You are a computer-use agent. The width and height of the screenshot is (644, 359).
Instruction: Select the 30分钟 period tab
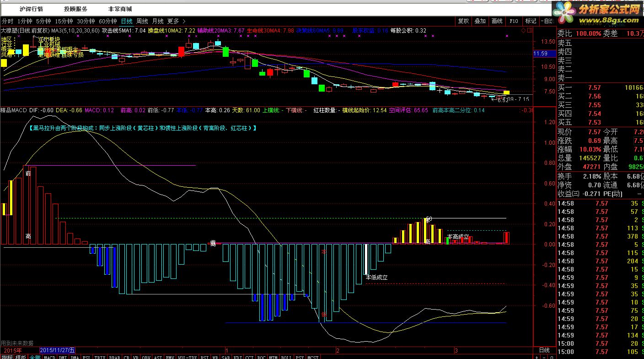(x=86, y=21)
